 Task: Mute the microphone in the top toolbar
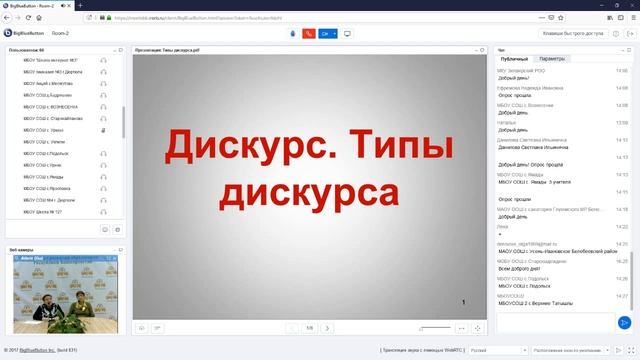point(293,33)
